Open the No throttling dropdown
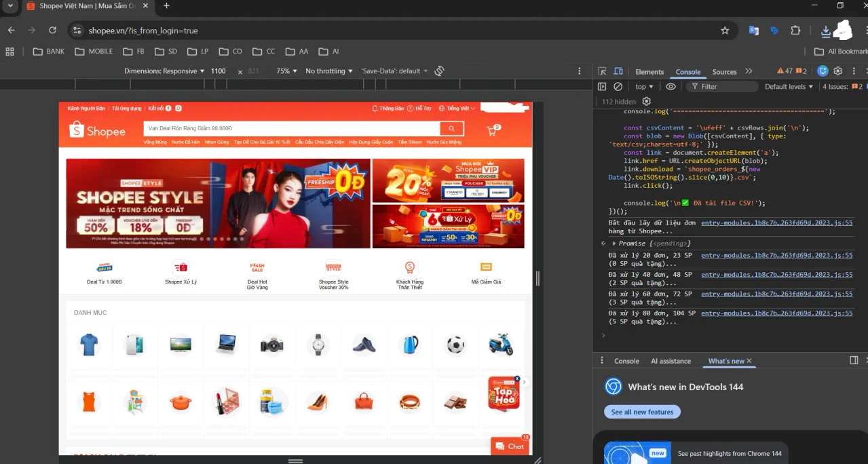This screenshot has height=464, width=868. (x=329, y=71)
